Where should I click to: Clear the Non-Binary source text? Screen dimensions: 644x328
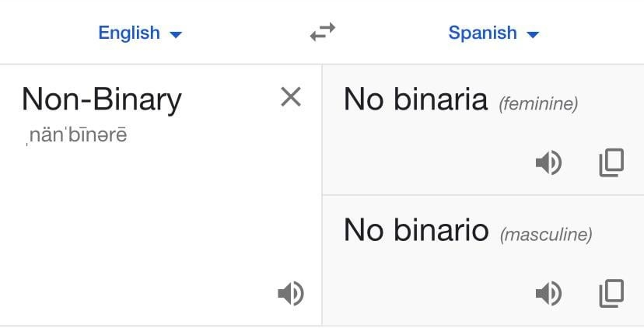pos(290,97)
